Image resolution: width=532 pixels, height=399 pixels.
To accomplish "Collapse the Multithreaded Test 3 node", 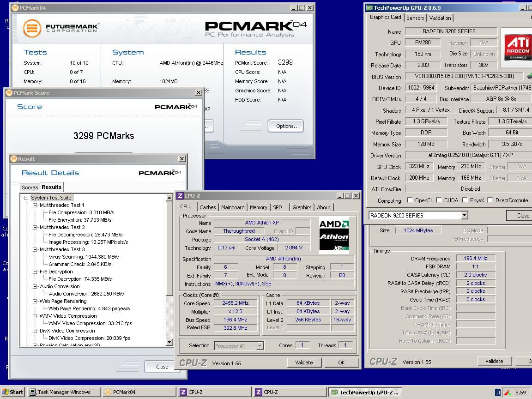I will tap(35, 249).
